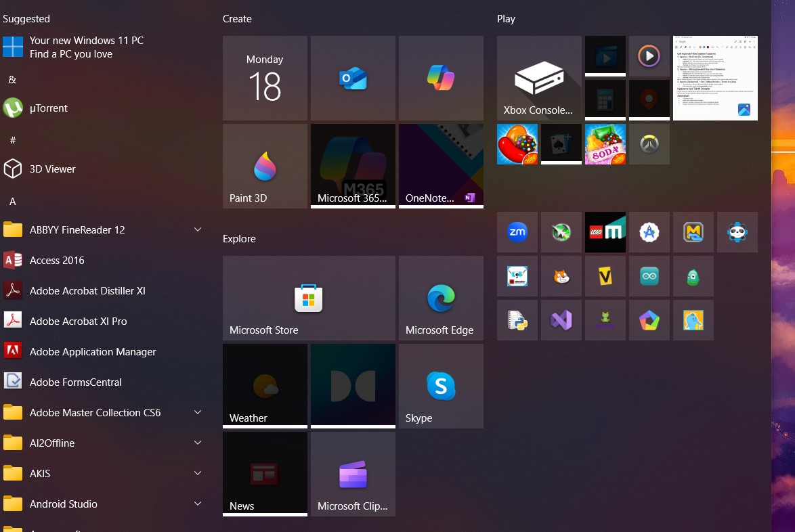The height and width of the screenshot is (532, 795).
Task: Click the Play group heading
Action: tap(506, 19)
